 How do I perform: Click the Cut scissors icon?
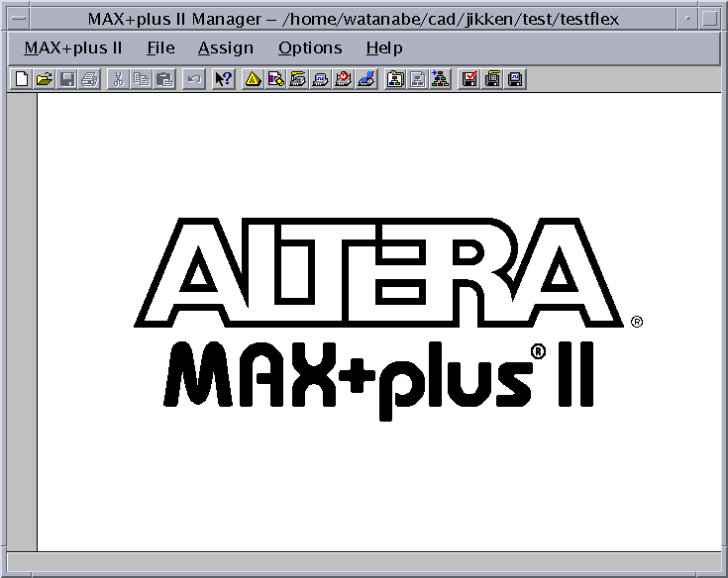(x=119, y=79)
